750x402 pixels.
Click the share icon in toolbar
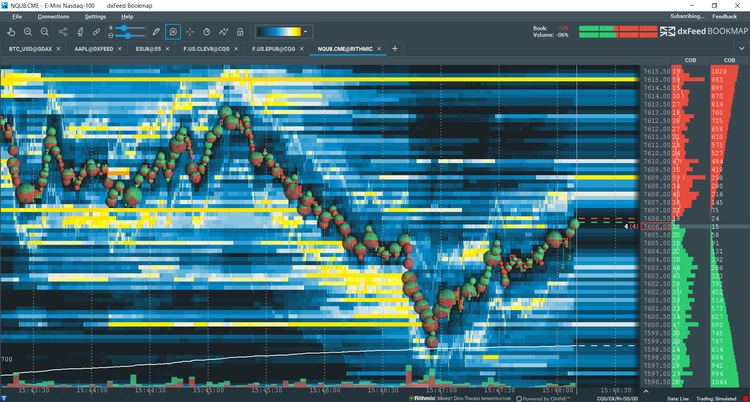pyautogui.click(x=63, y=32)
